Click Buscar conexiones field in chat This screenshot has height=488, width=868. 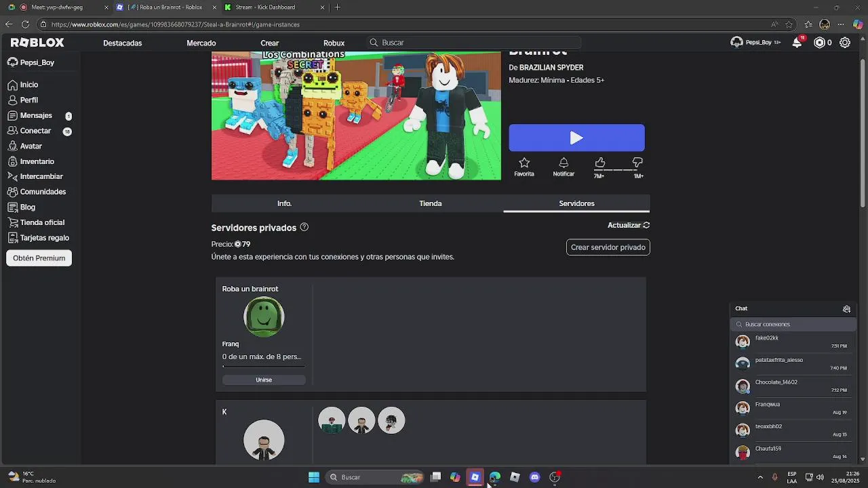[793, 324]
